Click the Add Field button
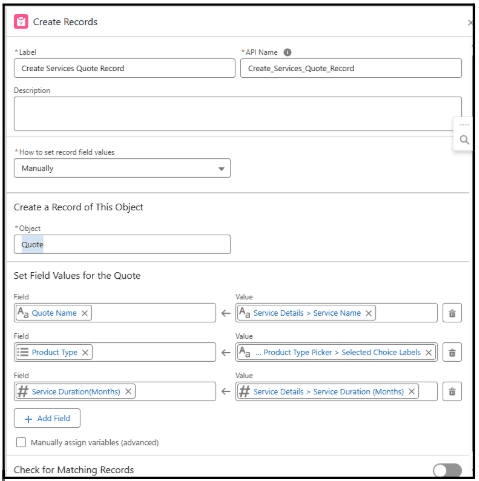This screenshot has height=481, width=479. (47, 418)
